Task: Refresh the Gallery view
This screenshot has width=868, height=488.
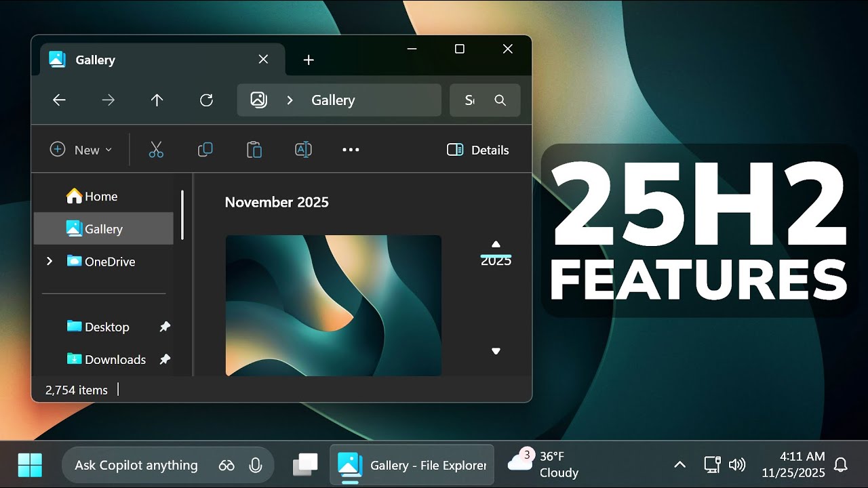Action: tap(207, 100)
